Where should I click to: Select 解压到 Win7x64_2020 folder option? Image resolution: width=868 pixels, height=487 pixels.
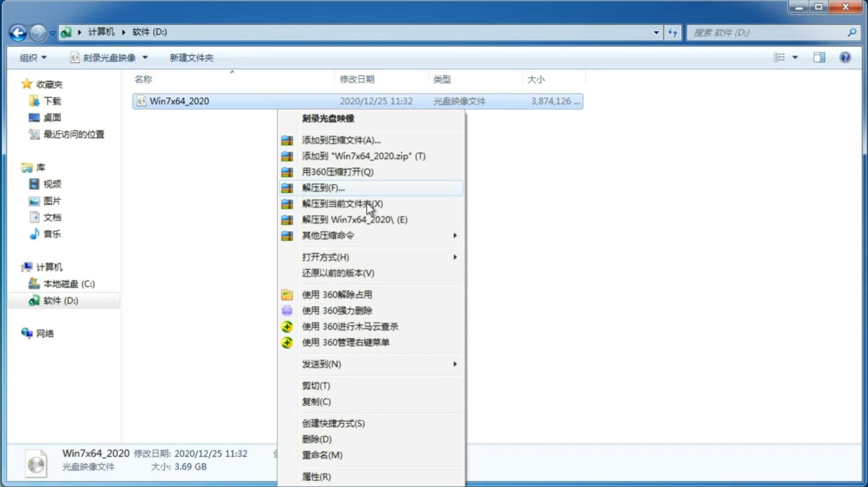click(354, 219)
